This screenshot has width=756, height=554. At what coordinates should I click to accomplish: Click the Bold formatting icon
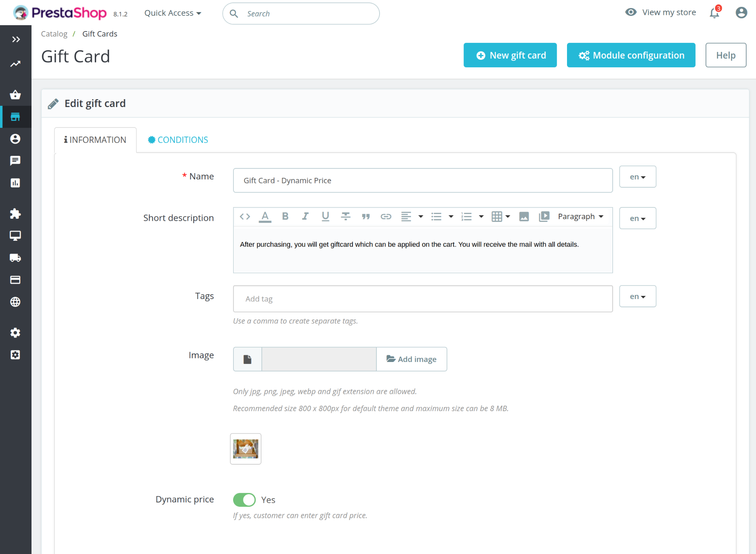click(285, 216)
